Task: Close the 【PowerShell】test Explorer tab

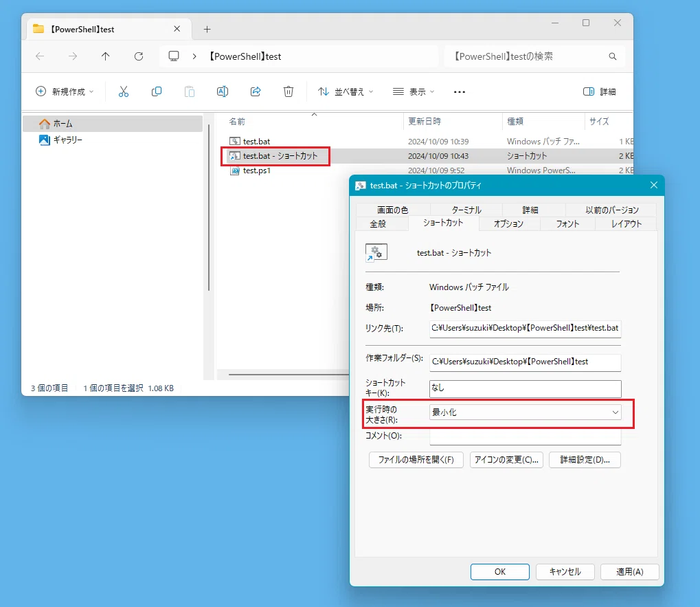Action: 177,29
